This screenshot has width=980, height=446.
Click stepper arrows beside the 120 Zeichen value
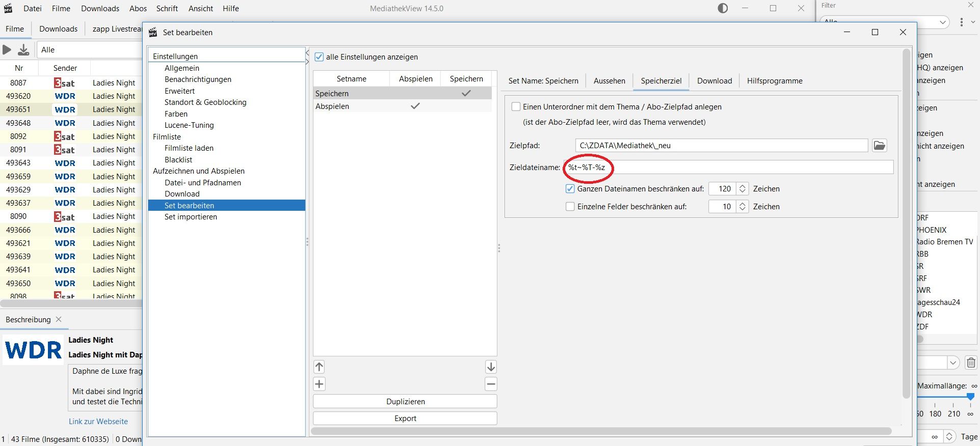pyautogui.click(x=743, y=189)
